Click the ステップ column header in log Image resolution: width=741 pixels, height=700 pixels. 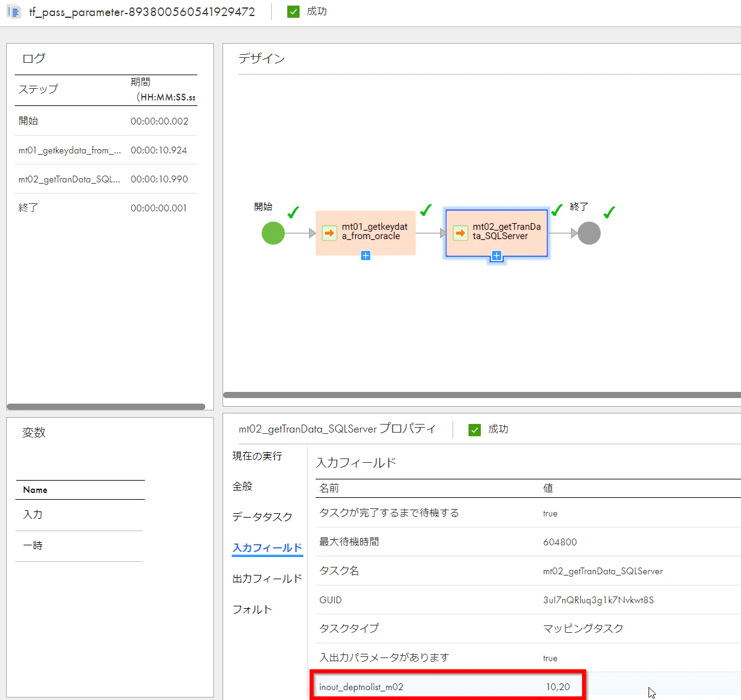[x=38, y=89]
